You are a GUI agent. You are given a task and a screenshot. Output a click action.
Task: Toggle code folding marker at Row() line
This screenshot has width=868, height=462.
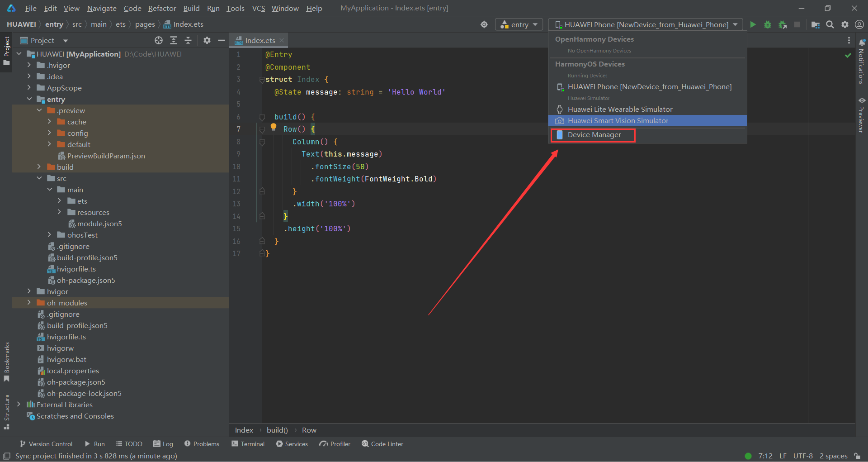[262, 129]
